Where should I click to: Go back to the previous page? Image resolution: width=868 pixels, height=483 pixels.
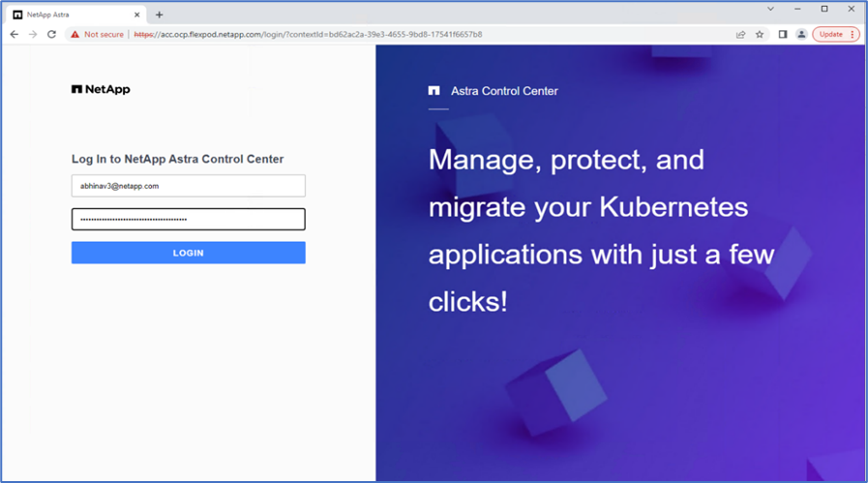click(15, 34)
